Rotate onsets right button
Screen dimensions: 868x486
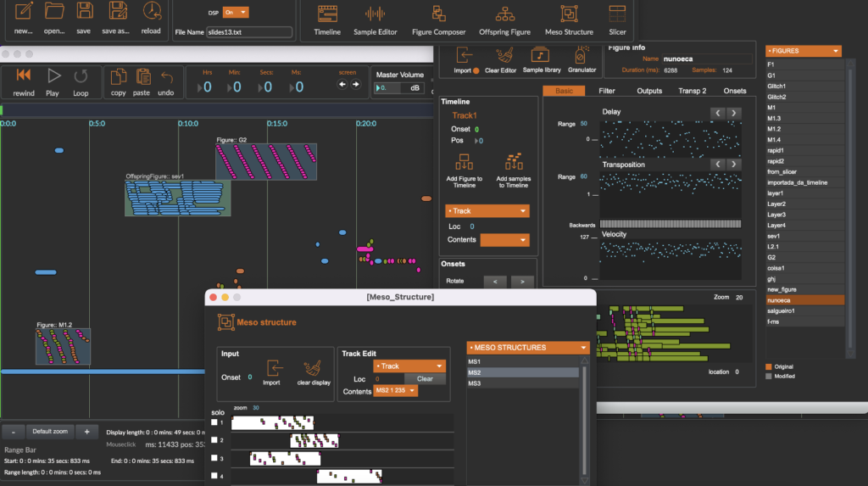coord(522,282)
